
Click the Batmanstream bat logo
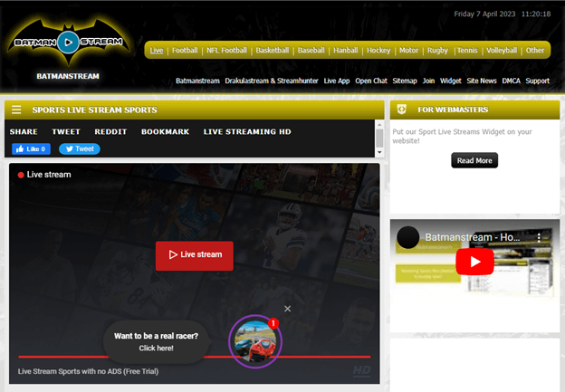68,43
